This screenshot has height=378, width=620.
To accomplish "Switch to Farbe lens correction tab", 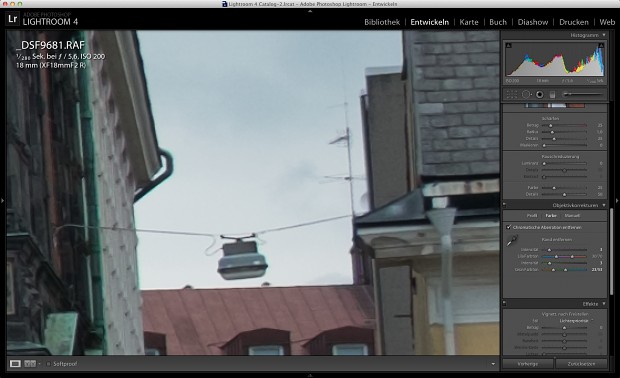I will tap(551, 215).
